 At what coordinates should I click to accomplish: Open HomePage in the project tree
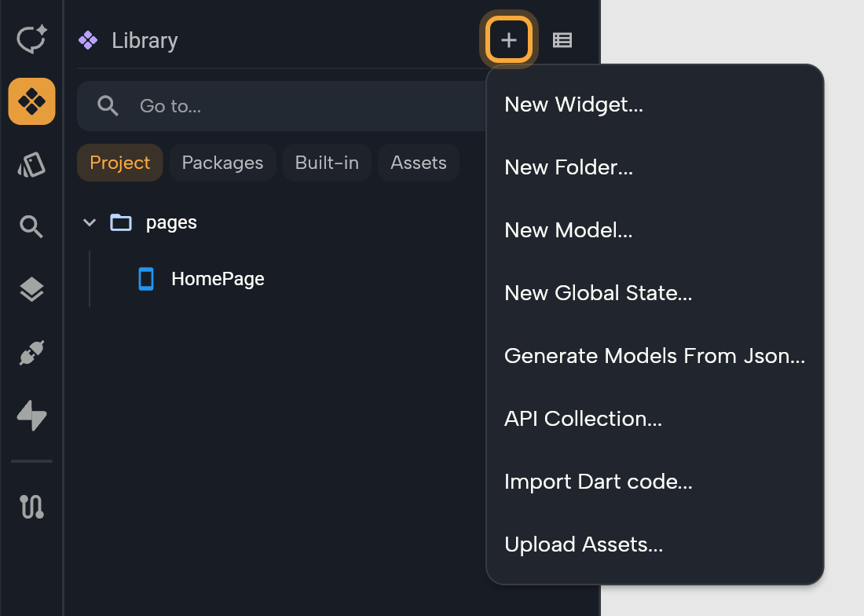click(x=218, y=279)
